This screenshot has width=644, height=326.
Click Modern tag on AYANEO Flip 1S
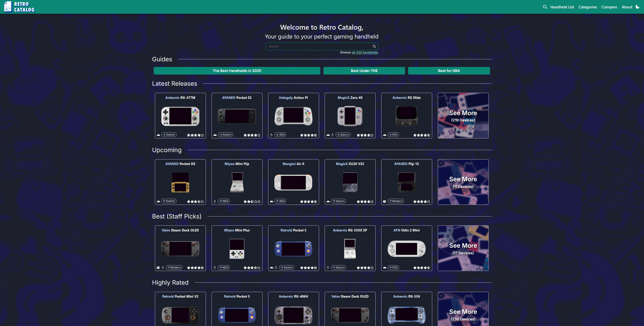396,201
